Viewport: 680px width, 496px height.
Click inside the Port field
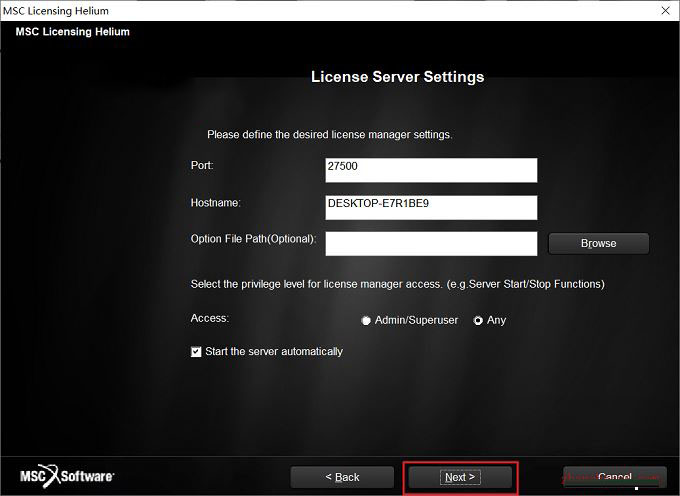tap(431, 169)
